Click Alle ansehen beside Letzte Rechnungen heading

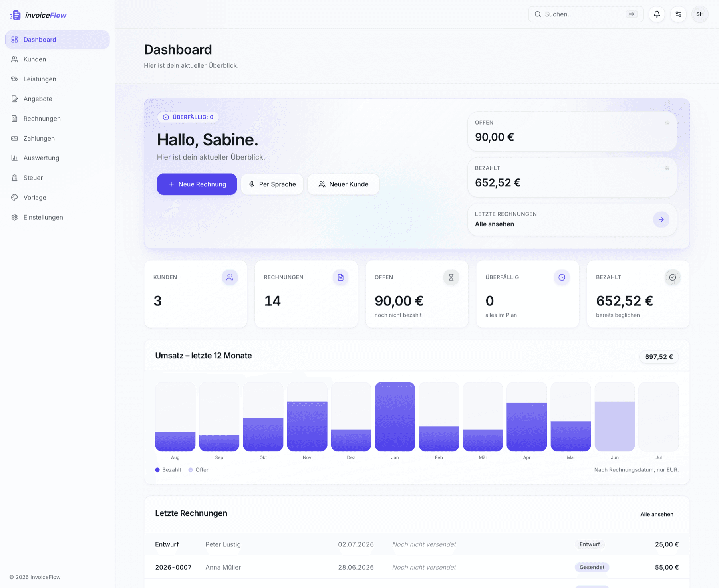[657, 514]
